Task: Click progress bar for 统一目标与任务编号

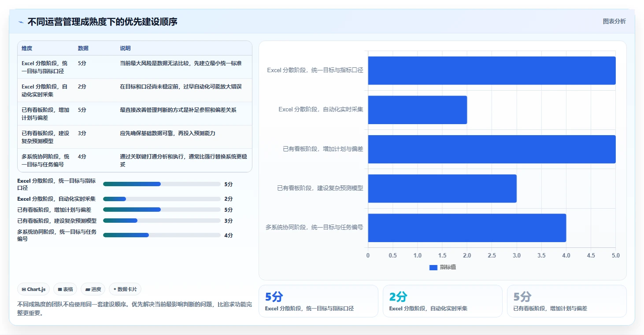Action: point(162,235)
